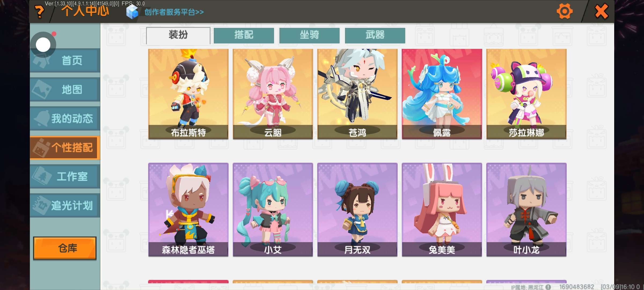Go to 首页 in the sidebar
The width and height of the screenshot is (644, 290).
pyautogui.click(x=65, y=60)
